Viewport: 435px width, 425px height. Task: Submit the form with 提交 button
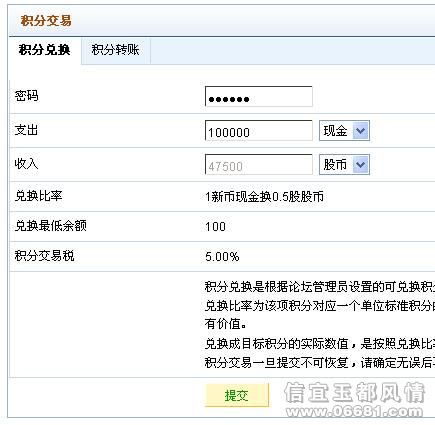click(237, 395)
